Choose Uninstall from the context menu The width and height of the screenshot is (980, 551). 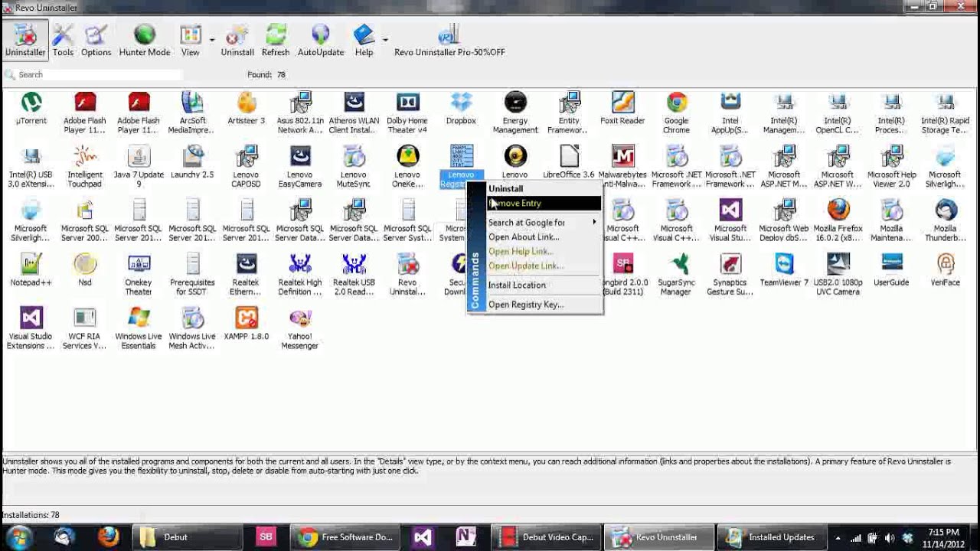point(544,188)
